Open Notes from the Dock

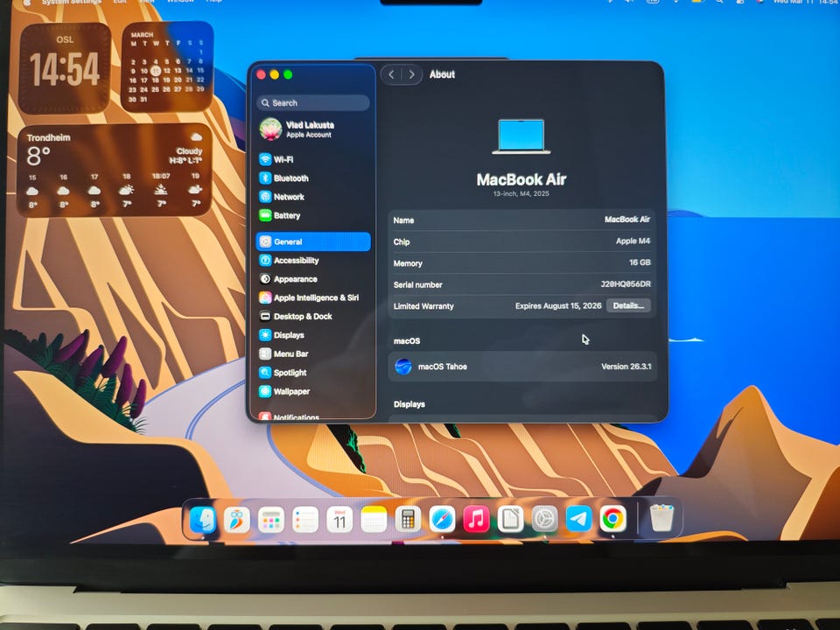point(374,519)
